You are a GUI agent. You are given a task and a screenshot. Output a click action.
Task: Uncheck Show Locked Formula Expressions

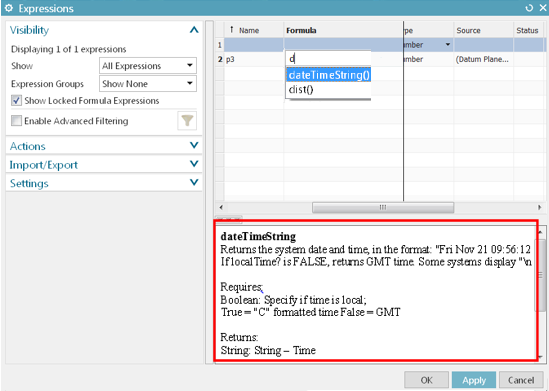coord(16,101)
